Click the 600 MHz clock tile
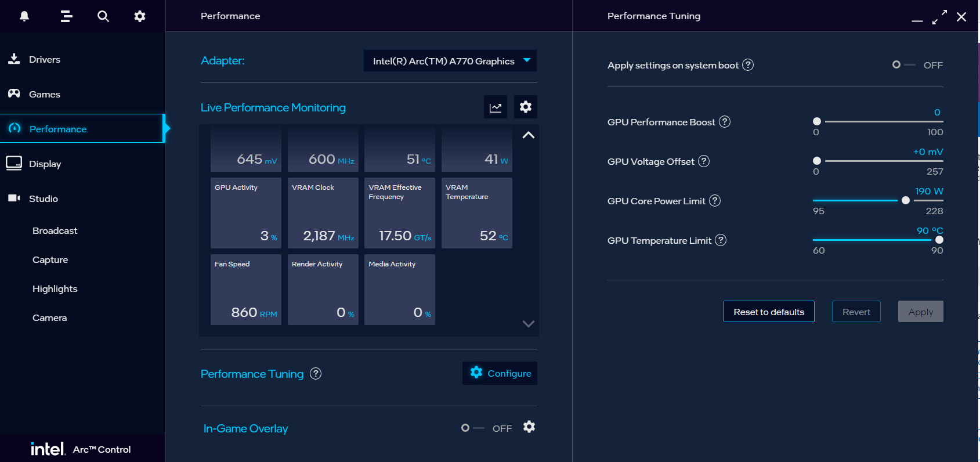The image size is (980, 462). (x=323, y=149)
